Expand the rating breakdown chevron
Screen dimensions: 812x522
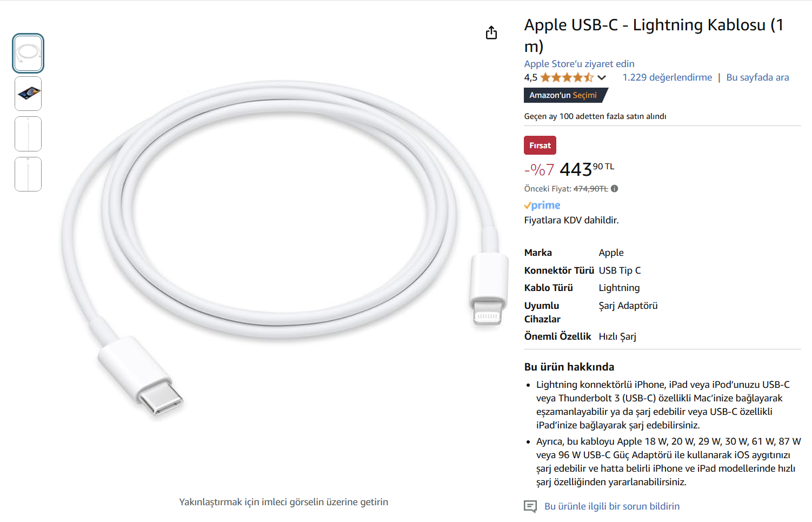pyautogui.click(x=602, y=78)
